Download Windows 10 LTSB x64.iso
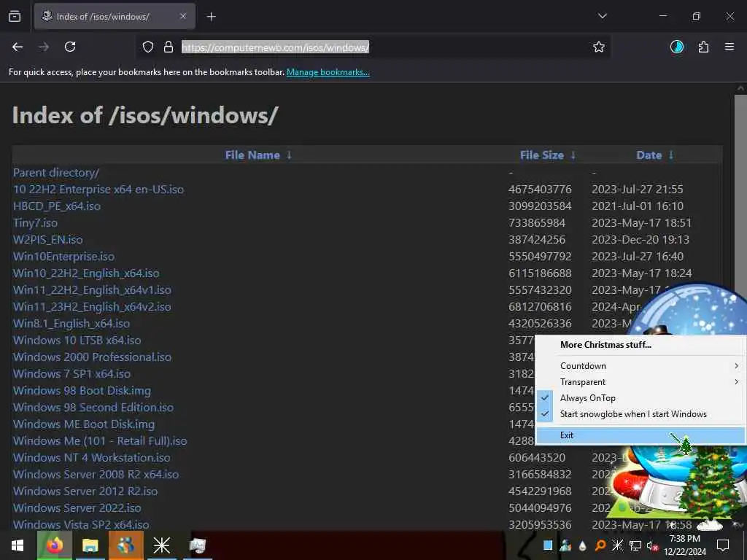 click(77, 340)
